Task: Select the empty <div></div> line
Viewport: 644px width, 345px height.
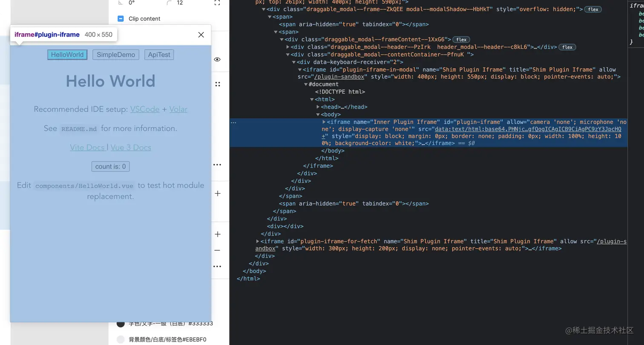Action: point(285,226)
